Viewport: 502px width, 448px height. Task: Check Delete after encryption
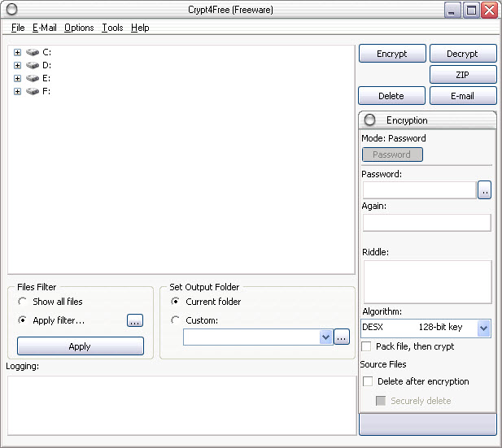tap(368, 381)
